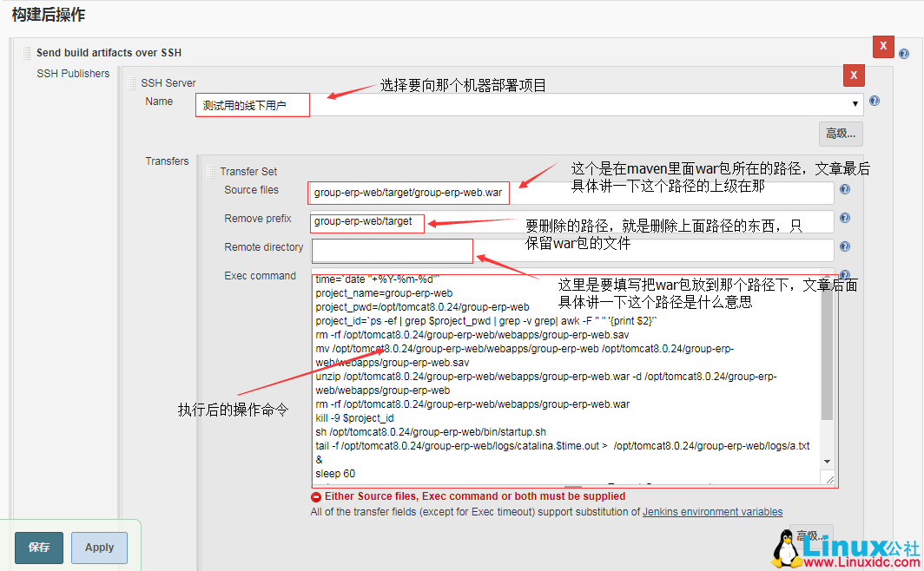Click the Transfer Set drag handle
Image resolution: width=924 pixels, height=571 pixels.
[x=211, y=171]
